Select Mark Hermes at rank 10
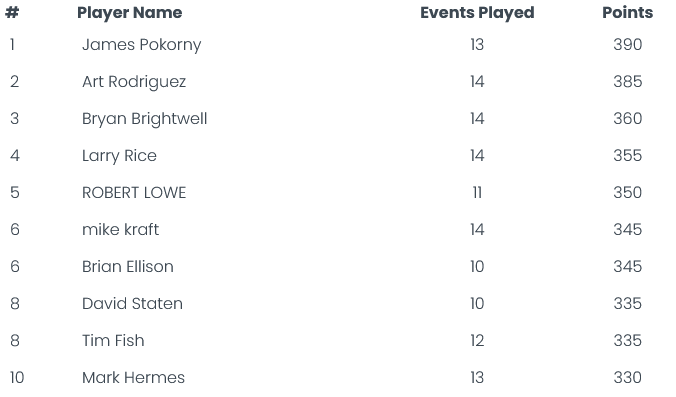The height and width of the screenshot is (397, 676). coord(133,378)
